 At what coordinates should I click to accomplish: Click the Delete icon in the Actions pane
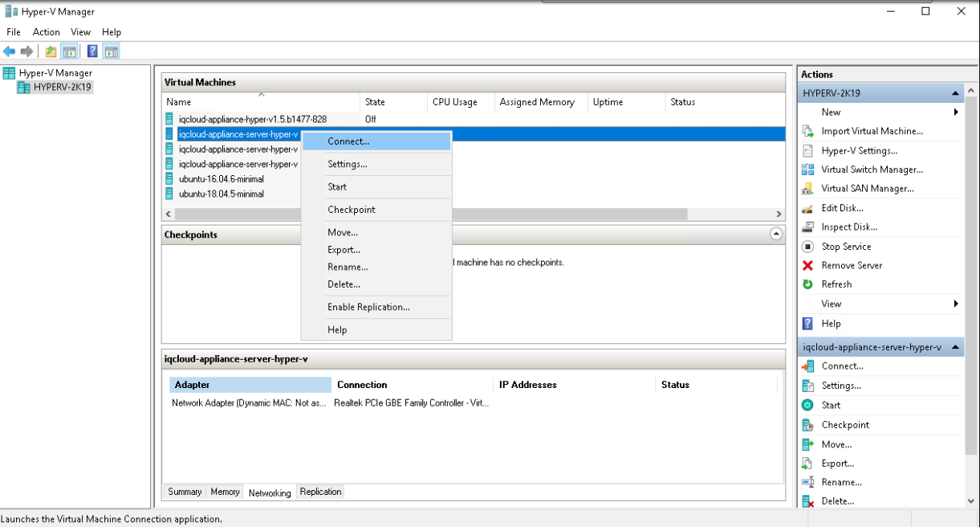pyautogui.click(x=808, y=501)
